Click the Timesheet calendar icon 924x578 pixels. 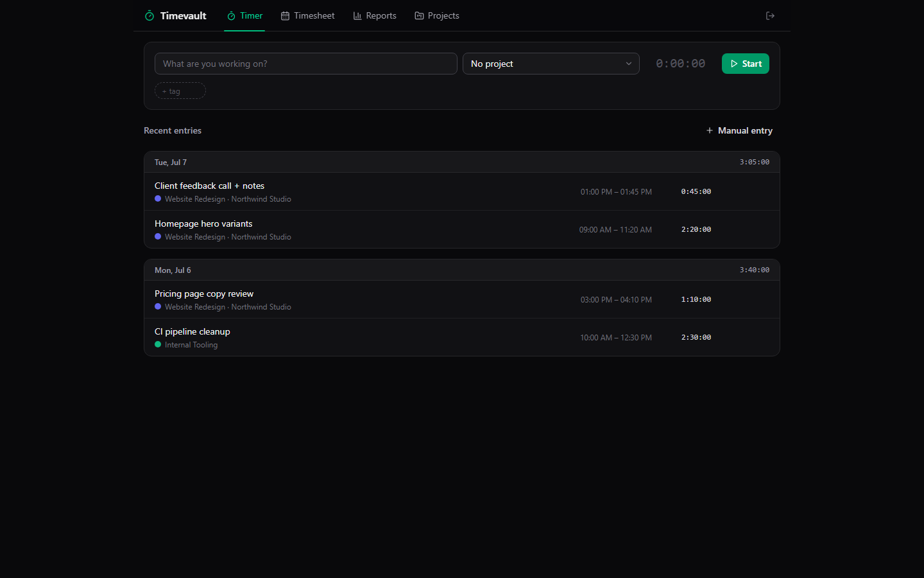coord(285,16)
